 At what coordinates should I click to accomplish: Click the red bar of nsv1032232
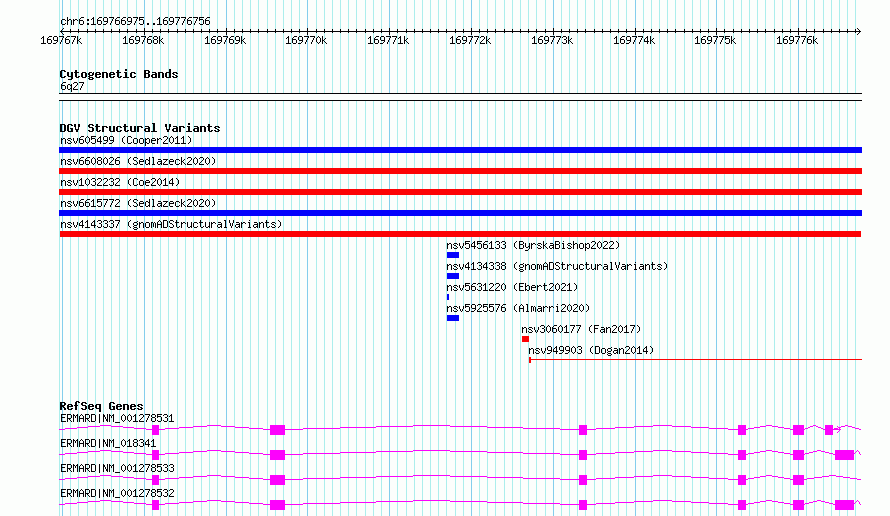pos(460,192)
